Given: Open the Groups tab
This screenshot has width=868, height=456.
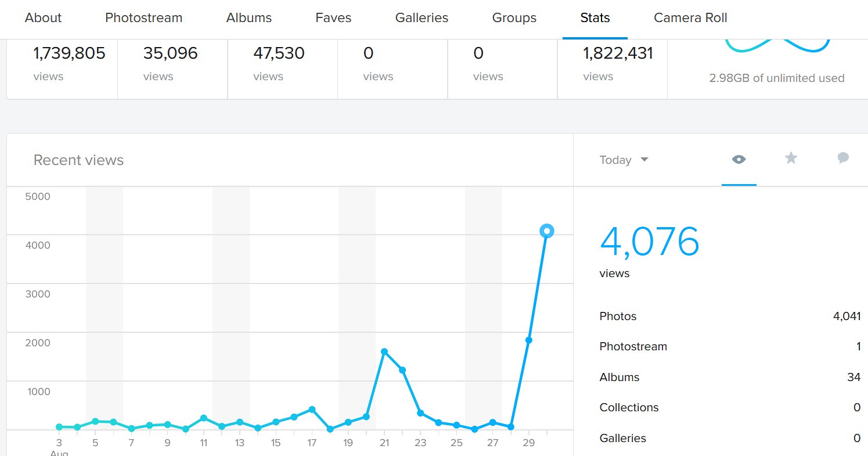Looking at the screenshot, I should coord(514,18).
